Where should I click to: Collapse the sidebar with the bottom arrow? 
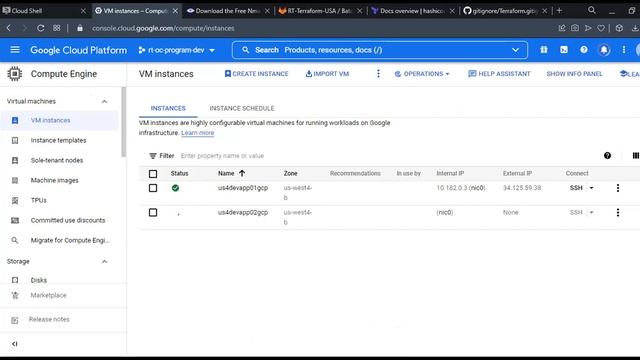click(x=15, y=344)
